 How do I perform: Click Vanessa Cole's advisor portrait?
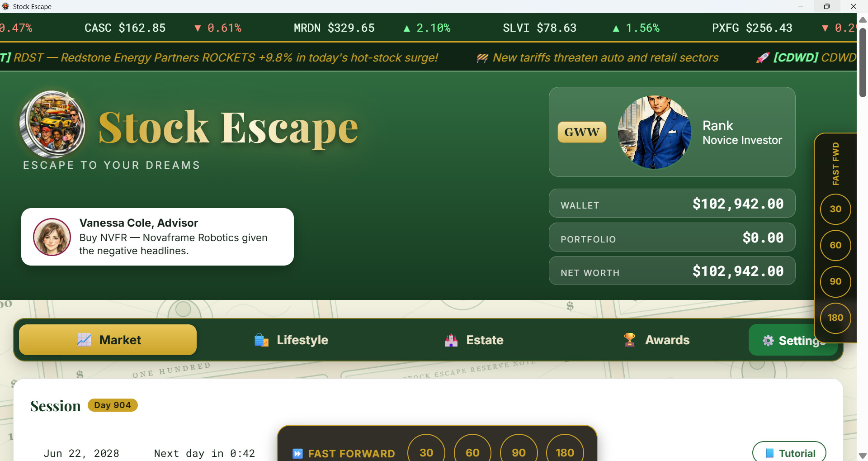(x=52, y=237)
